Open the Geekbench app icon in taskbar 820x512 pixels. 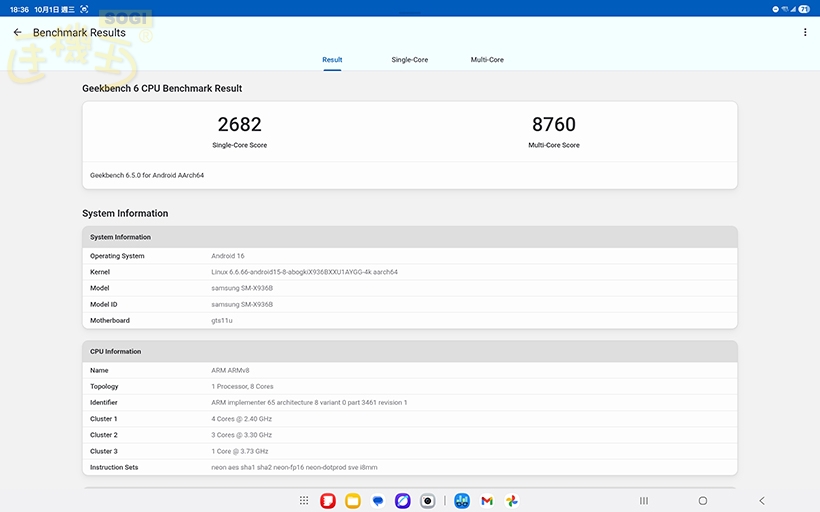[462, 501]
